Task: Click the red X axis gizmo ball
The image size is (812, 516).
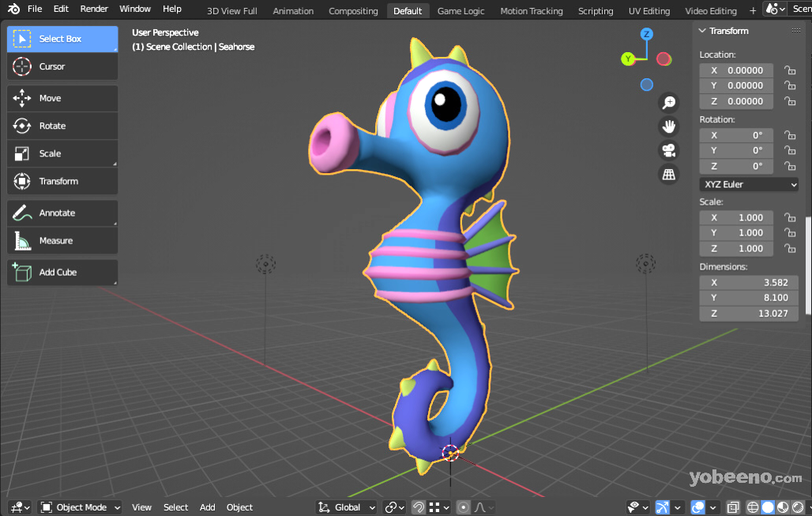Action: click(664, 59)
